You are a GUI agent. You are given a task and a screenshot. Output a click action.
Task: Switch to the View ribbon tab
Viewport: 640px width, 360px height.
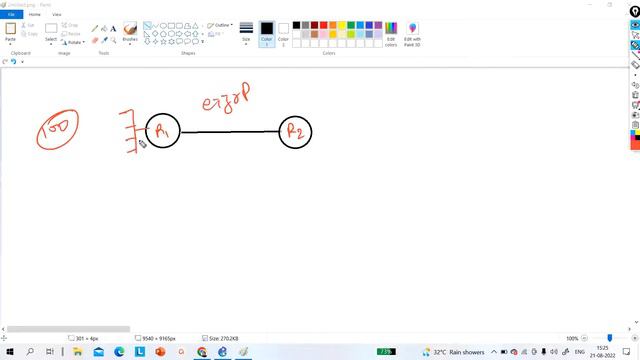[x=57, y=14]
